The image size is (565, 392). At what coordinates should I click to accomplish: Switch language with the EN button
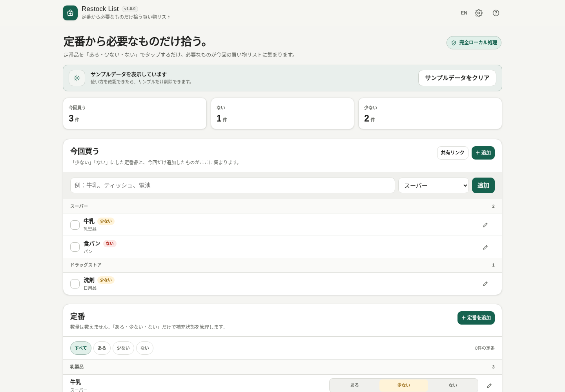pyautogui.click(x=464, y=13)
